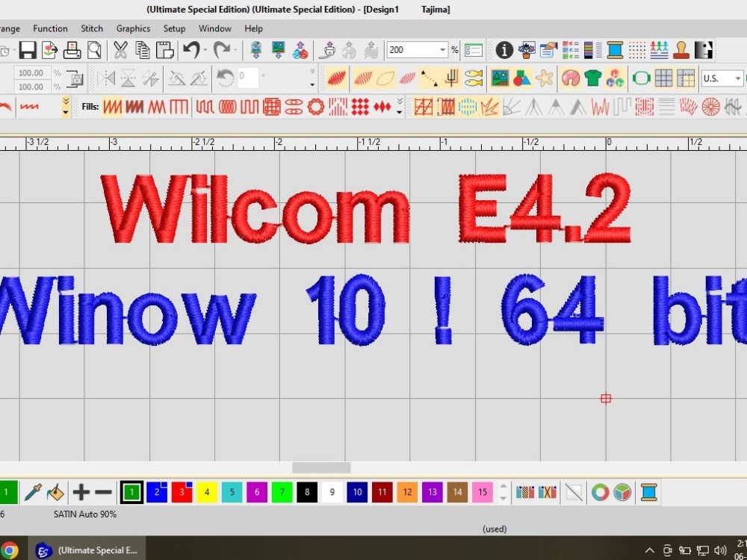This screenshot has height=560, width=747.
Task: Click the people team names icon
Action: coord(660,50)
